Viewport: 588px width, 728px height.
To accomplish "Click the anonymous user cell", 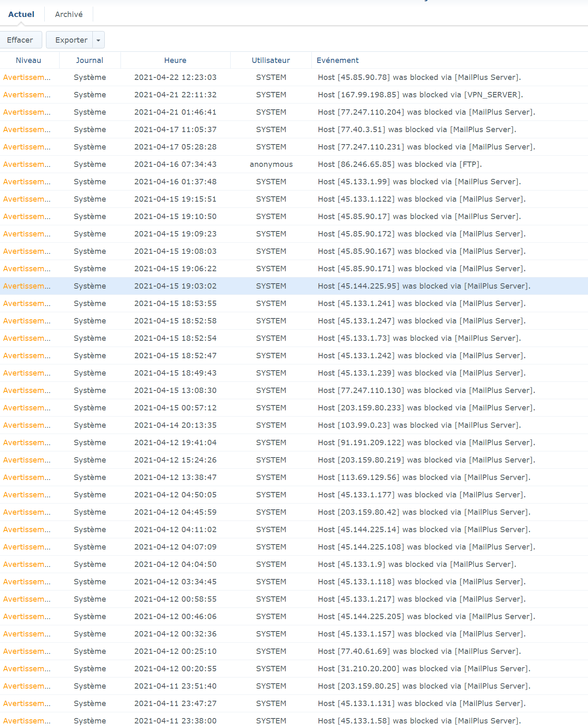I will (271, 164).
